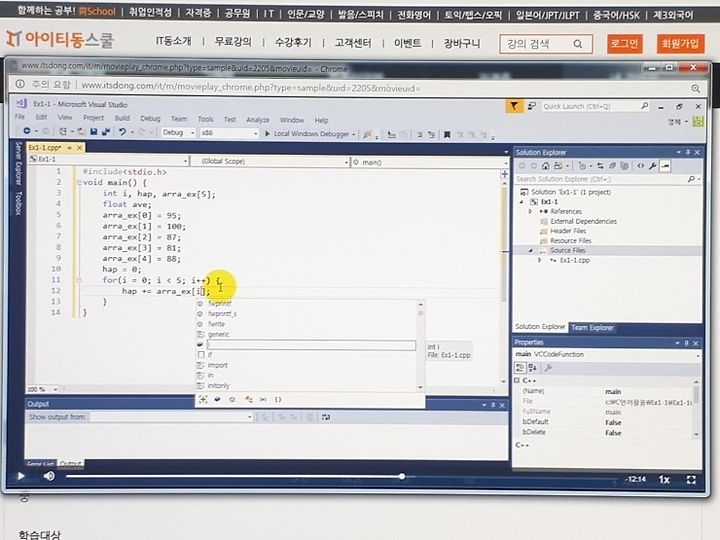Open the Toolbox side tab
The width and height of the screenshot is (720, 540).
pyautogui.click(x=18, y=203)
